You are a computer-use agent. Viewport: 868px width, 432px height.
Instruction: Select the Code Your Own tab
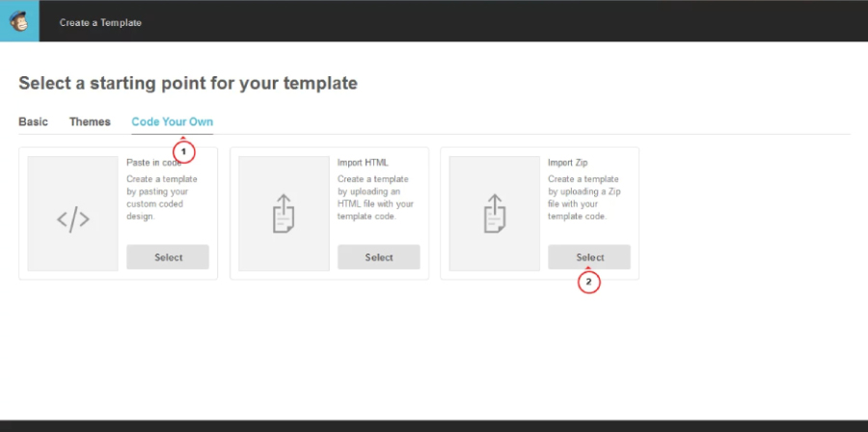(172, 121)
